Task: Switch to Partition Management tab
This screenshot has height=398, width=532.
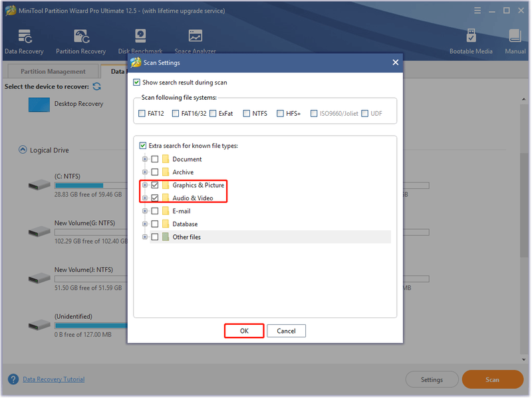Action: pyautogui.click(x=53, y=71)
